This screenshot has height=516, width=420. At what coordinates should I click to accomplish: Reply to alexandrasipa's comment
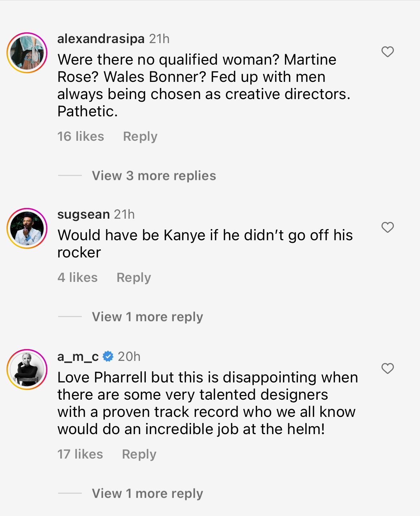tap(140, 136)
